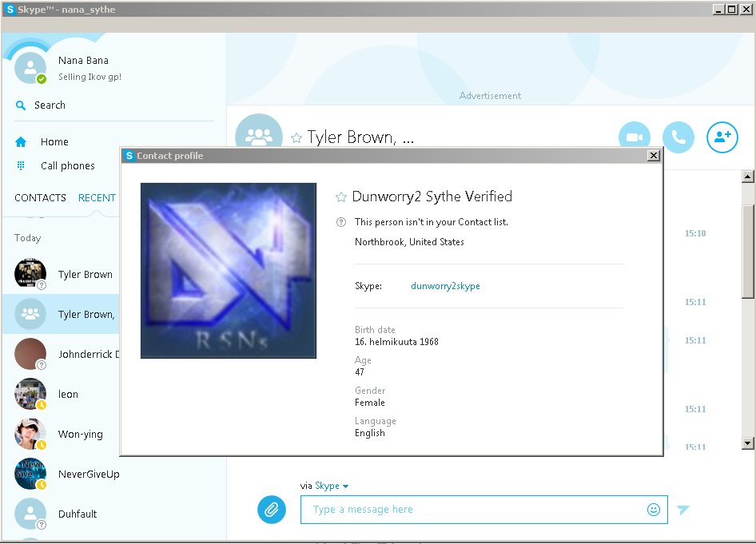The image size is (756, 544).
Task: Open the emoticon smiley picker
Action: coord(653,510)
